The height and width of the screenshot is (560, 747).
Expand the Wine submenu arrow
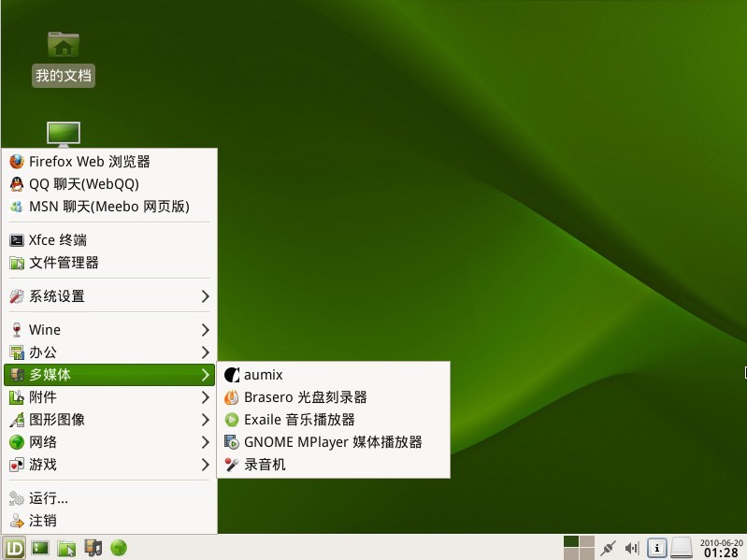[x=206, y=329]
